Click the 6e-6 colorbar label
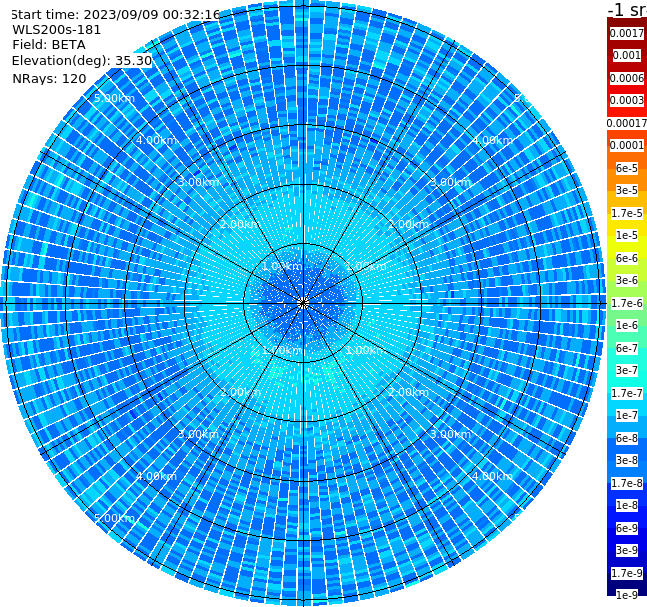Image resolution: width=647 pixels, height=607 pixels. click(627, 258)
